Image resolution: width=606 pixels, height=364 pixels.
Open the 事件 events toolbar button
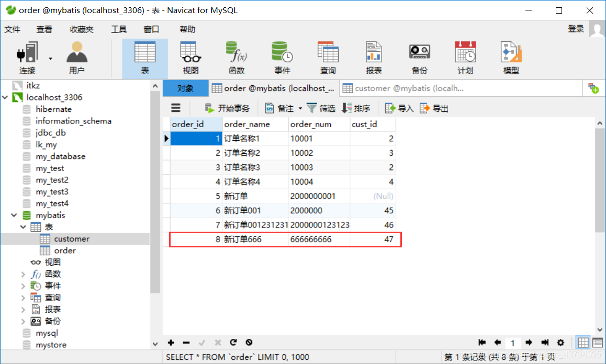point(282,58)
